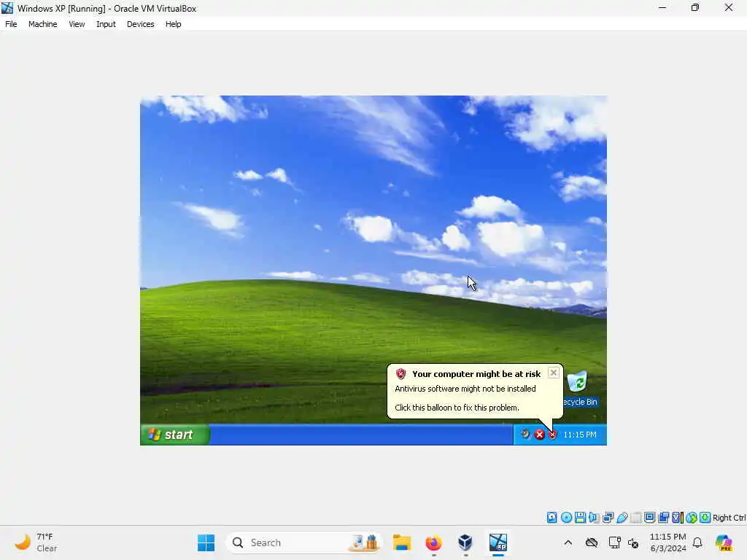
Task: Open the Help menu
Action: click(174, 24)
